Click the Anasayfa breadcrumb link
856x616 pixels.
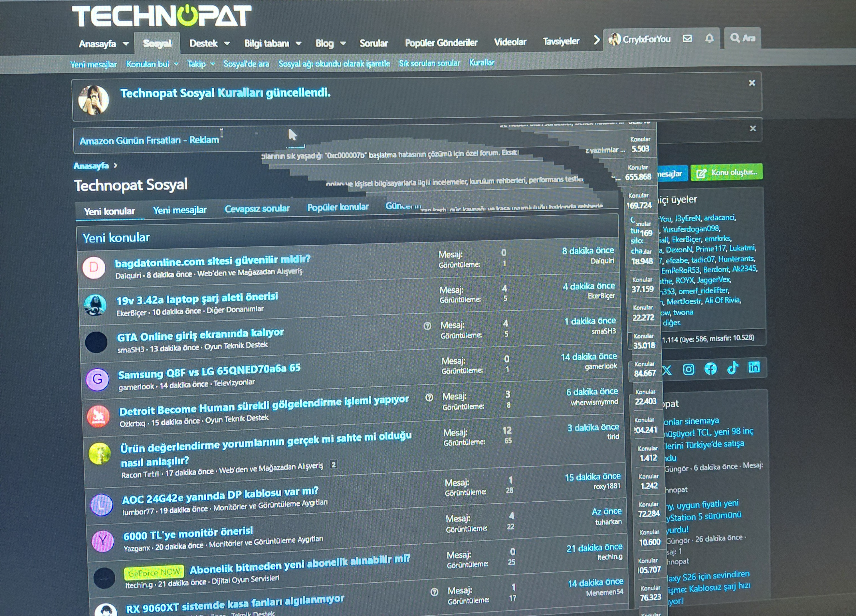[x=91, y=166]
